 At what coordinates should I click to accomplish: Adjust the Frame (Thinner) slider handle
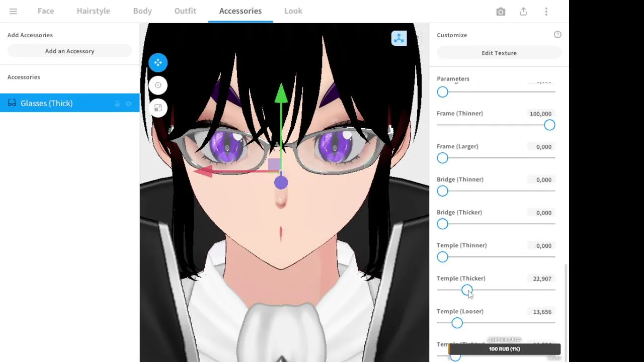coord(549,125)
